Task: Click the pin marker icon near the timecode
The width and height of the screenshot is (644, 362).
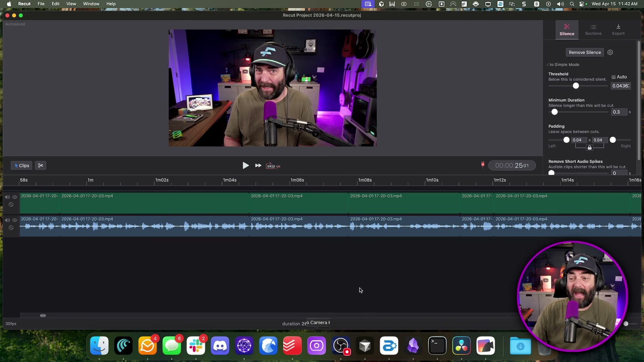Action: coord(483,165)
